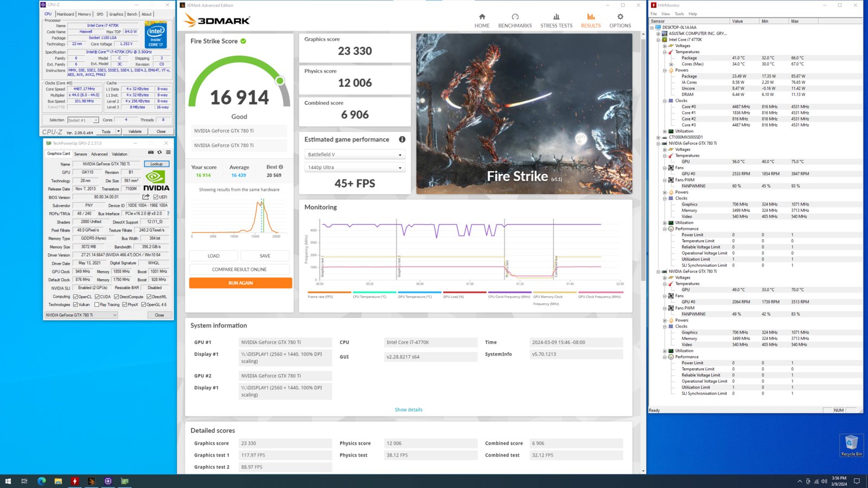Click the Show details link
This screenshot has width=868, height=488.
pyautogui.click(x=409, y=410)
